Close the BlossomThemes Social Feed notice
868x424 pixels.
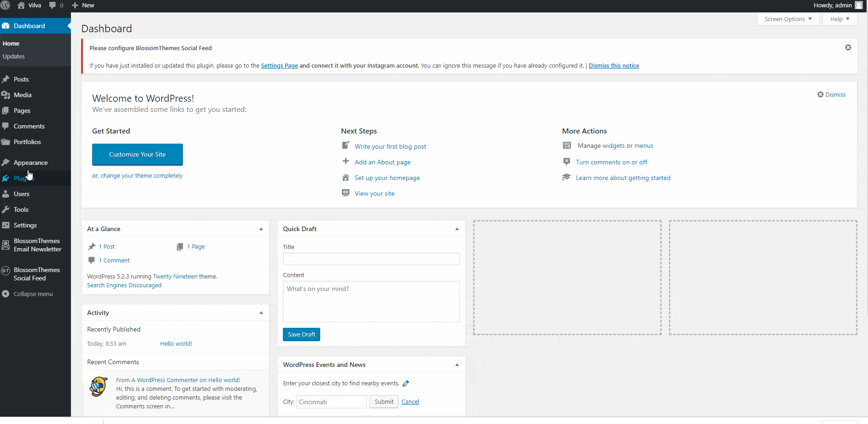tap(848, 47)
